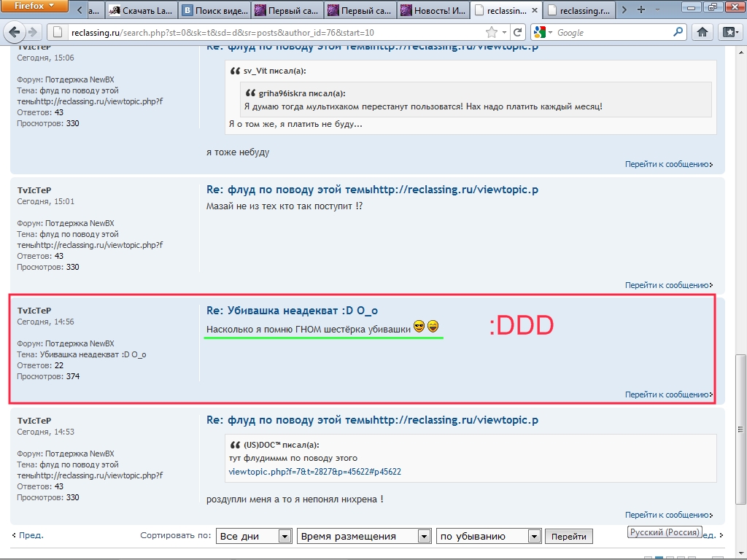The image size is (747, 560).
Task: Click the Forward navigation arrow
Action: 34,32
